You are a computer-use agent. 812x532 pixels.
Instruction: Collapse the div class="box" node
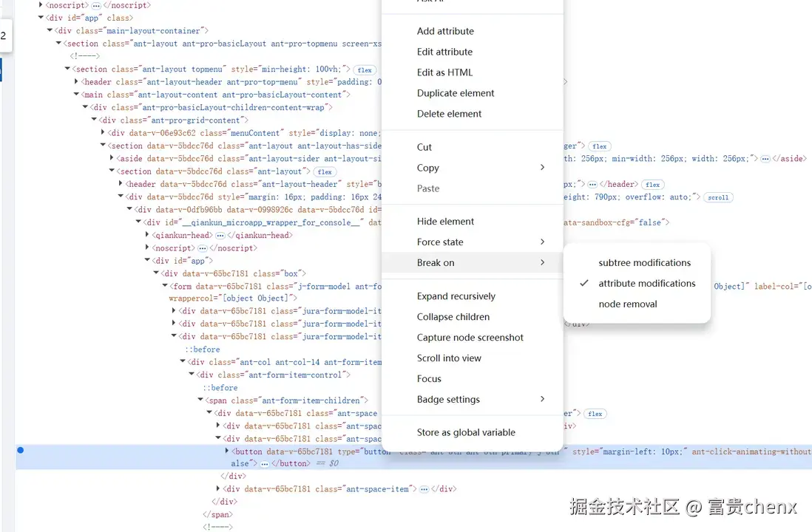coord(156,273)
